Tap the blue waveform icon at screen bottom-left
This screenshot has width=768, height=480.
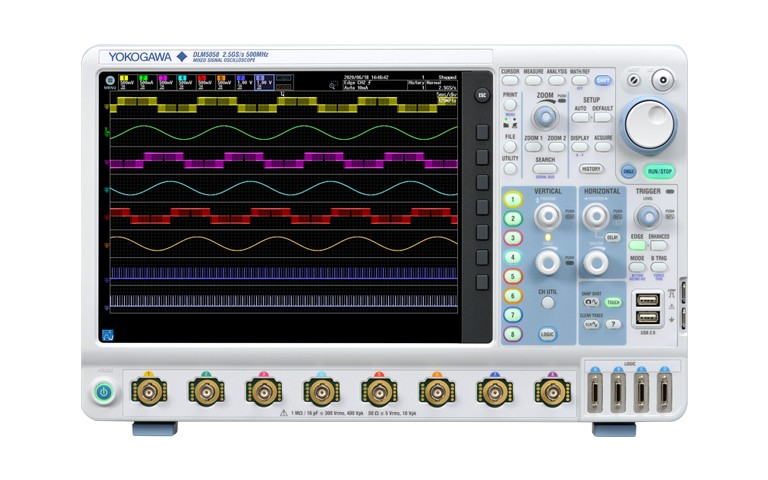point(108,332)
